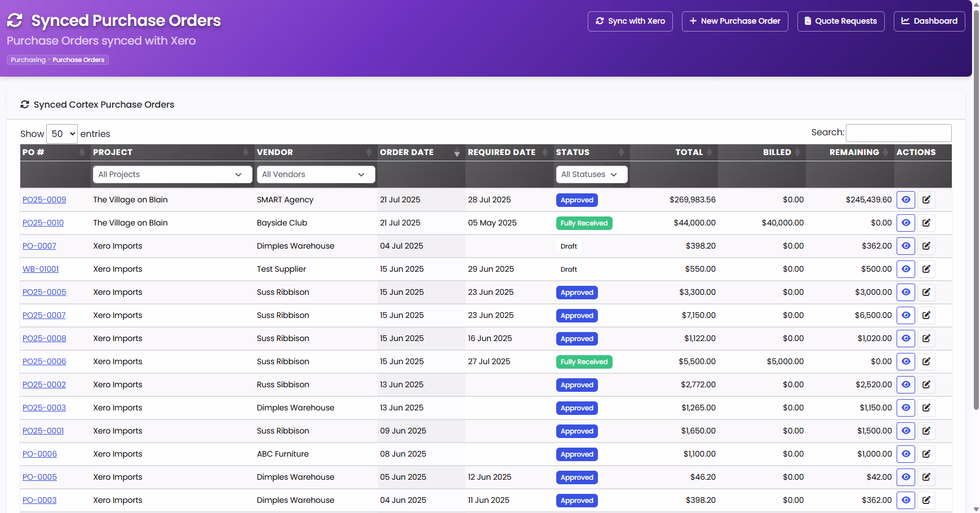View PO-0003 details with eye icon

pyautogui.click(x=906, y=500)
